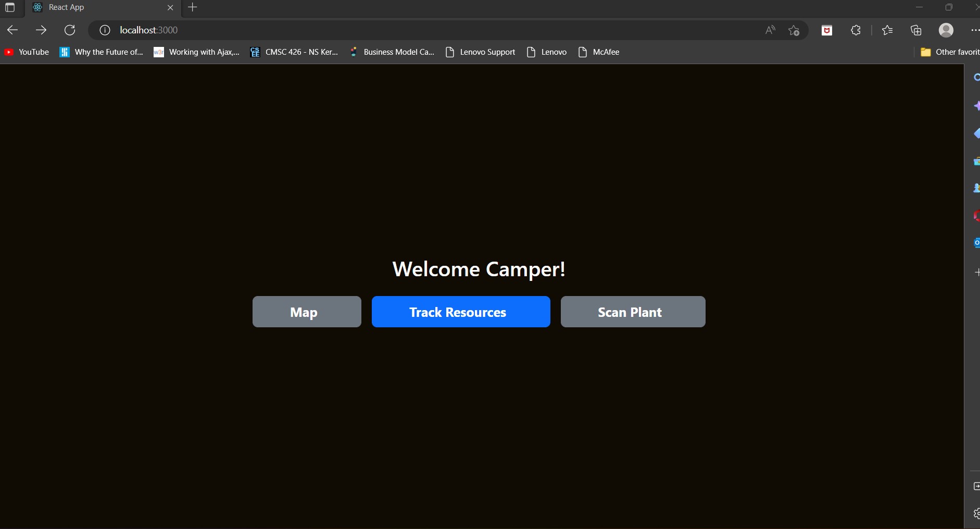Image resolution: width=980 pixels, height=529 pixels.
Task: Open the tab actions menu
Action: click(9, 8)
